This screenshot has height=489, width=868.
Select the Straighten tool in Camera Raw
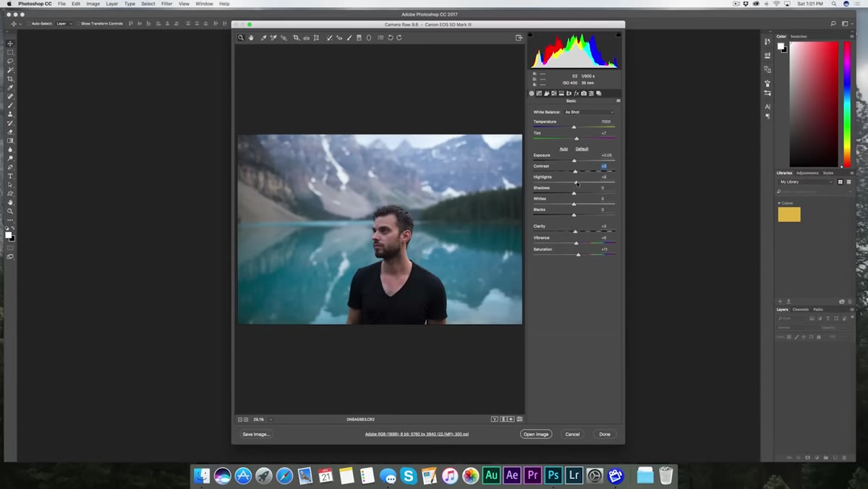[306, 38]
